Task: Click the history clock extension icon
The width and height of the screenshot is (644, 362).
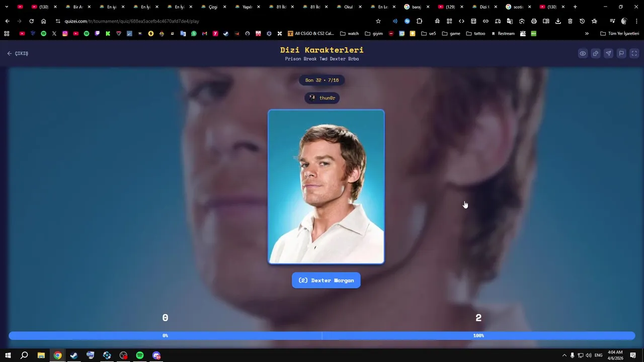Action: pyautogui.click(x=582, y=21)
